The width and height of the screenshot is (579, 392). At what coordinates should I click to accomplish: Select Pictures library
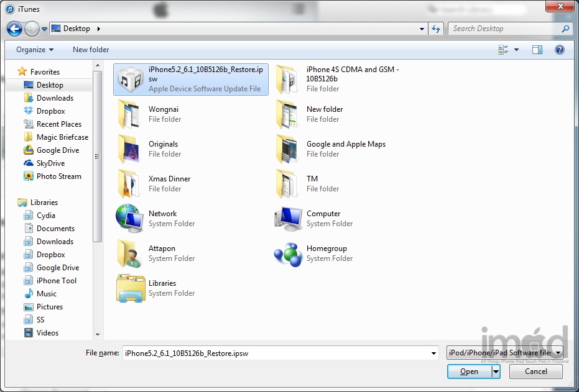click(x=43, y=307)
